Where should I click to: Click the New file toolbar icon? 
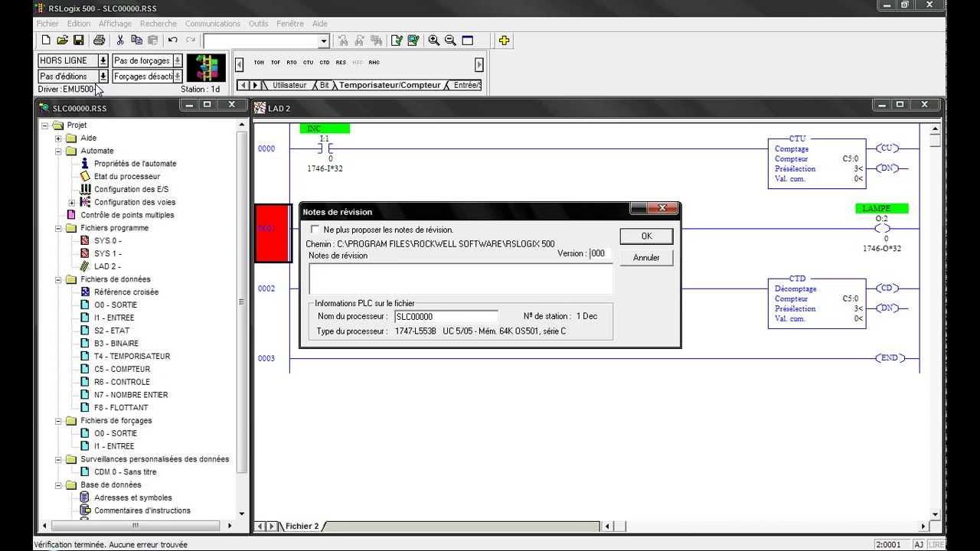click(x=46, y=41)
